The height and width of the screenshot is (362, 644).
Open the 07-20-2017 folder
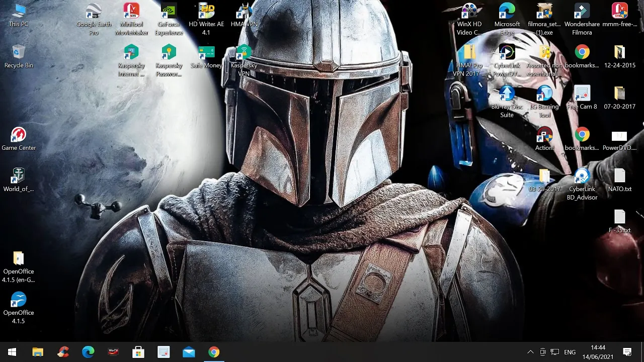[619, 98]
